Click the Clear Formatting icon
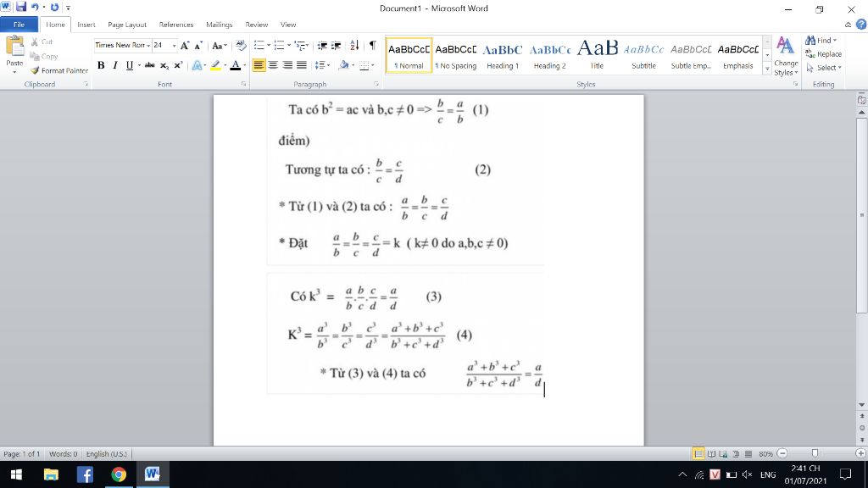 [x=240, y=46]
